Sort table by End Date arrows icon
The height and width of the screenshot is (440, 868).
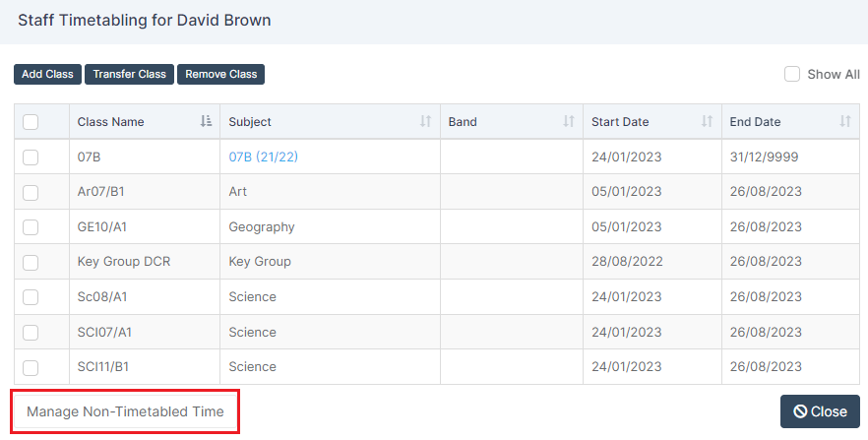point(844,121)
